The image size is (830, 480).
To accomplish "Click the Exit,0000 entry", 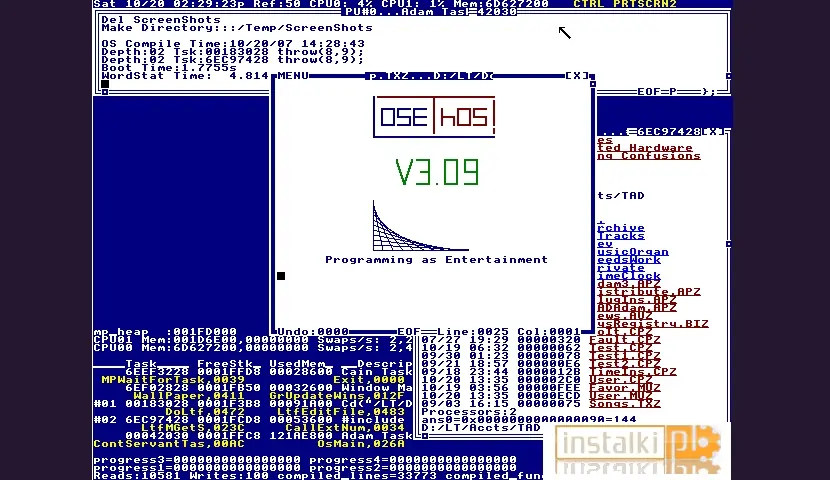I will pos(369,379).
